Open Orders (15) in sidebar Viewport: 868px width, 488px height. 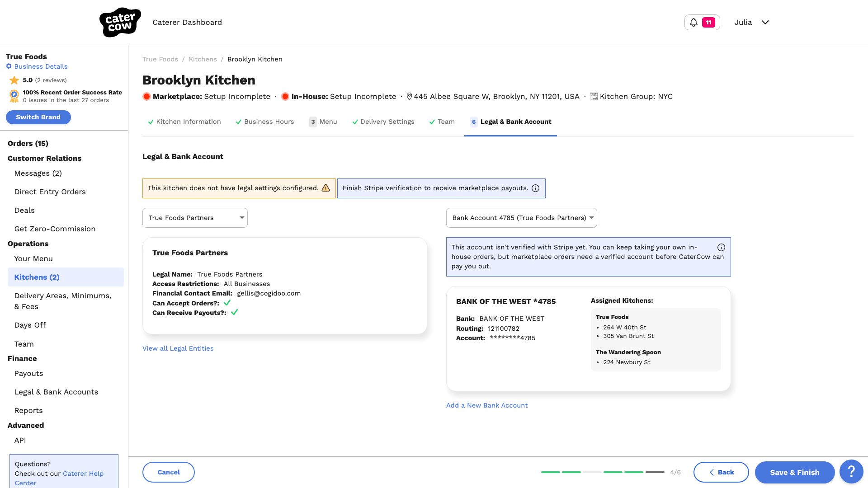28,143
